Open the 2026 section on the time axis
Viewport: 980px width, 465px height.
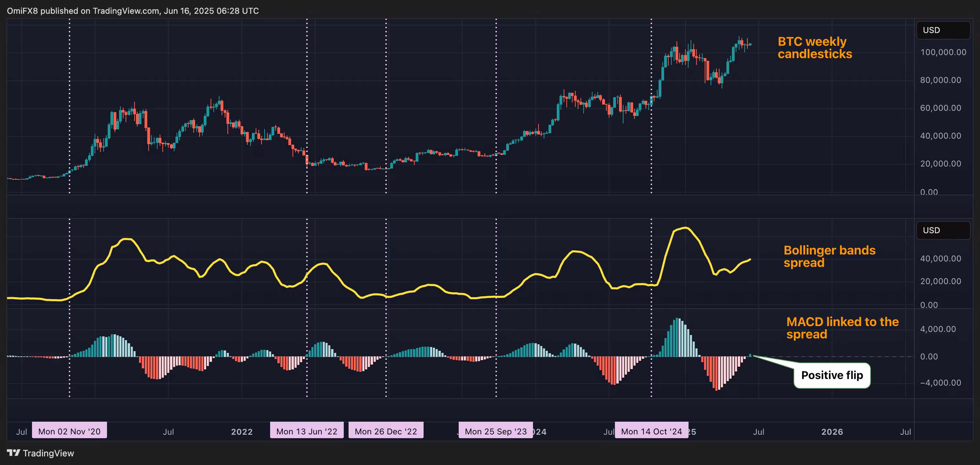pyautogui.click(x=833, y=432)
